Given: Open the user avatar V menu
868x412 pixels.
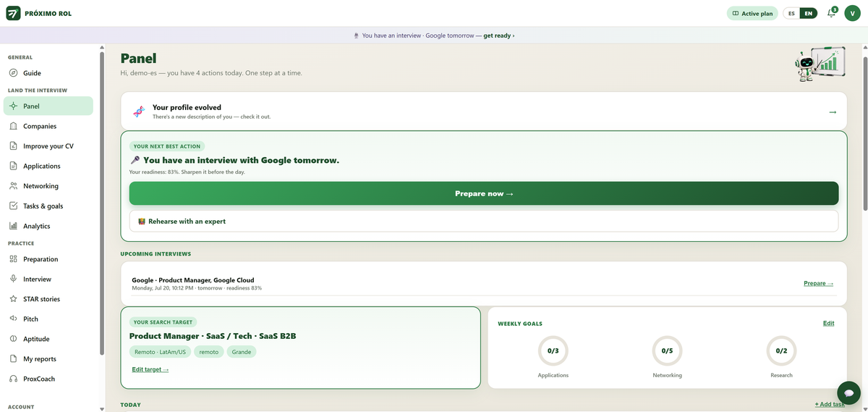Looking at the screenshot, I should click(852, 13).
